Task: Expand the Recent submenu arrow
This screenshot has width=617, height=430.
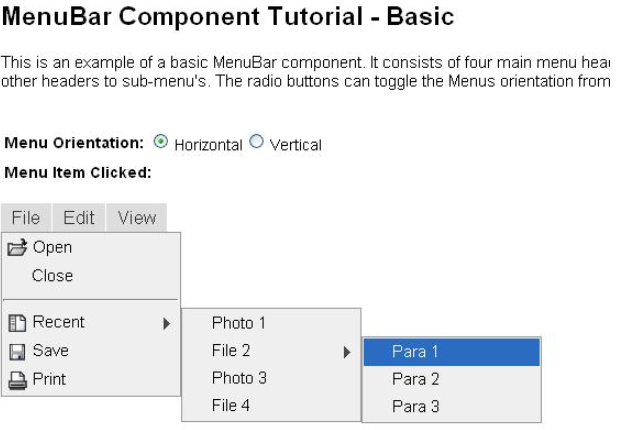Action: [166, 323]
